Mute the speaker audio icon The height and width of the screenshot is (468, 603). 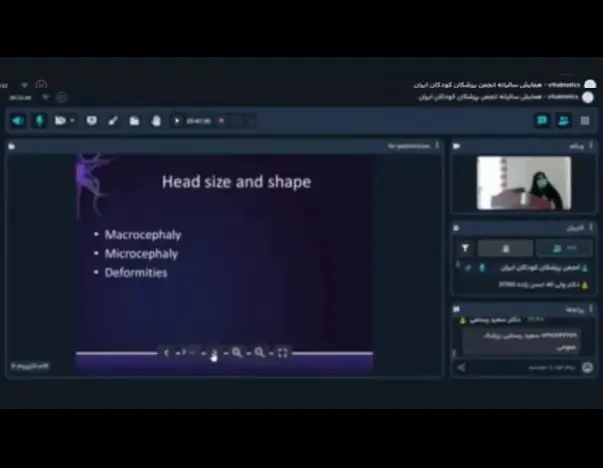click(18, 120)
